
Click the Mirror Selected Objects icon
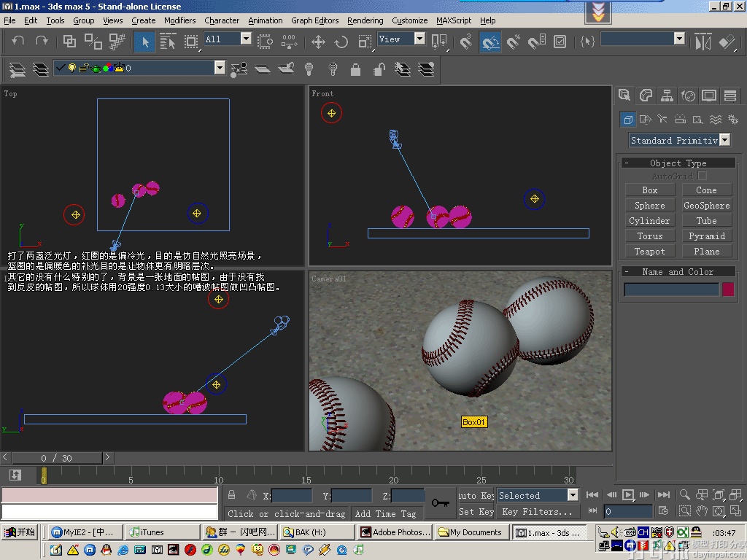[x=703, y=42]
